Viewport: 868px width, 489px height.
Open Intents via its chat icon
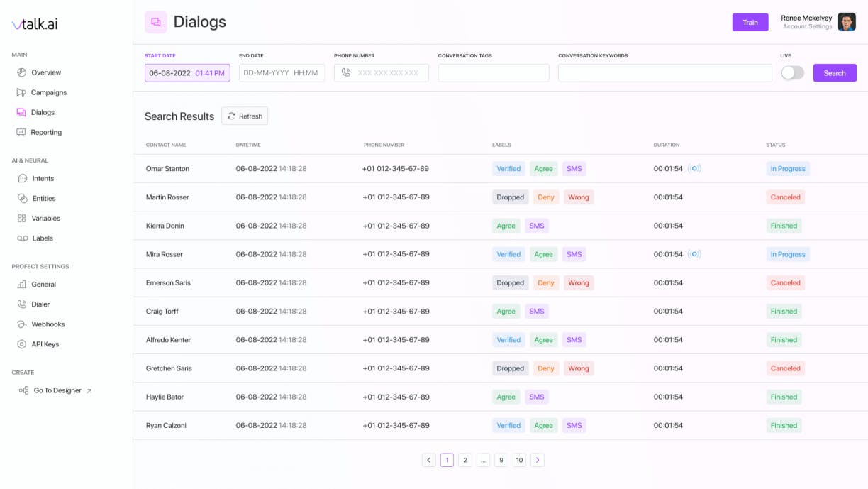[x=23, y=178]
